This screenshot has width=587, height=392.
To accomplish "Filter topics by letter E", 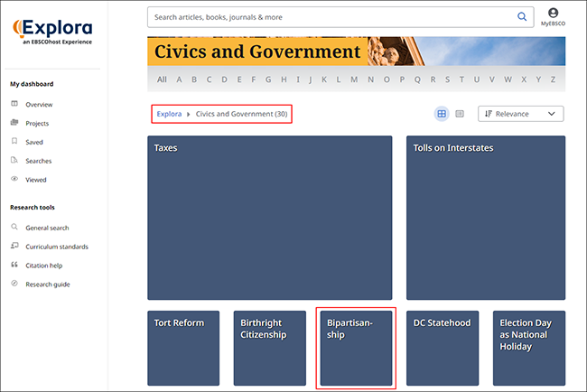I will tap(239, 79).
